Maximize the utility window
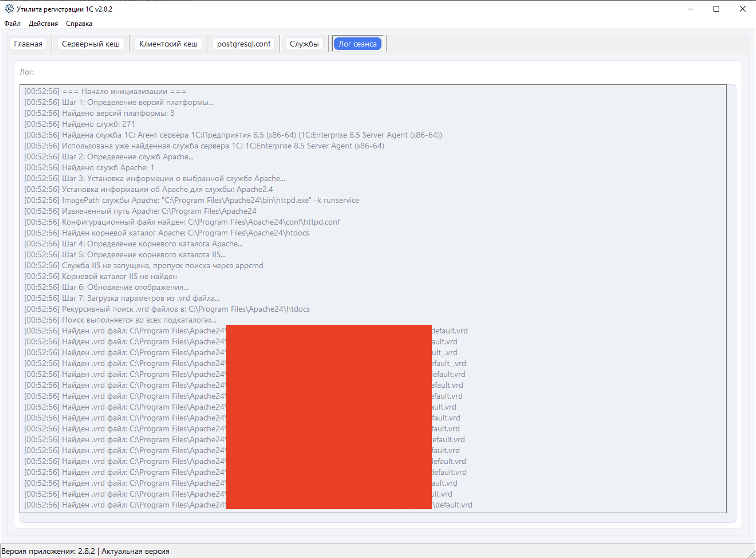This screenshot has height=558, width=756. [x=716, y=9]
